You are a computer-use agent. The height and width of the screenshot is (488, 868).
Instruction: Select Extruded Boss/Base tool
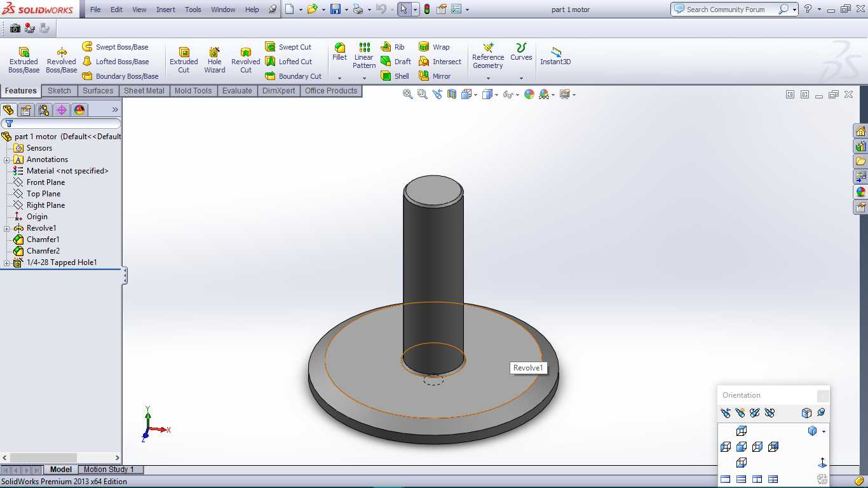(x=24, y=60)
